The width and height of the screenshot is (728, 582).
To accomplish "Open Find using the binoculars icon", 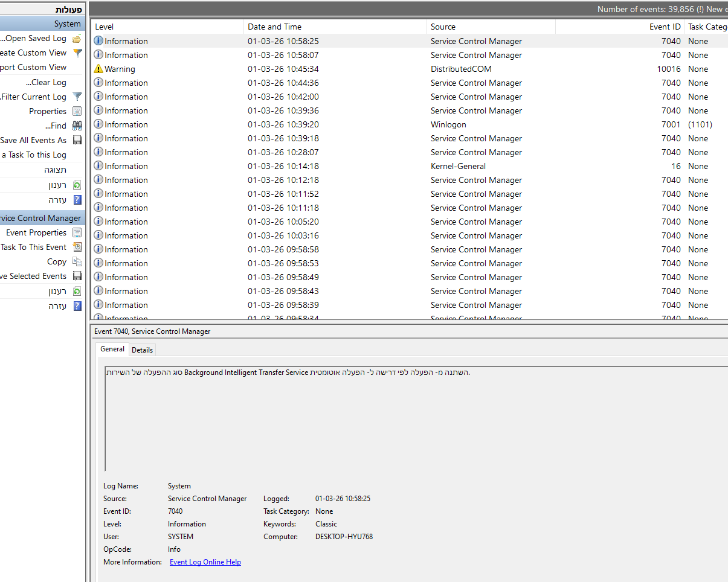I will (x=77, y=125).
